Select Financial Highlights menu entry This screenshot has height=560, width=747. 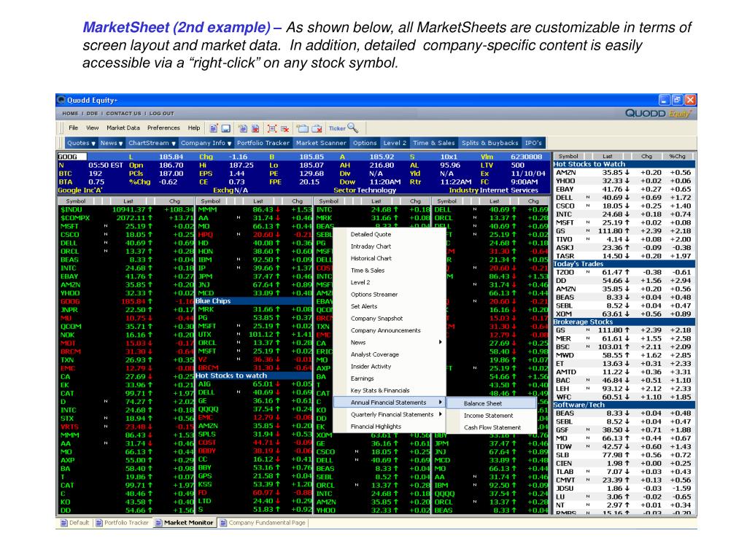point(376,426)
